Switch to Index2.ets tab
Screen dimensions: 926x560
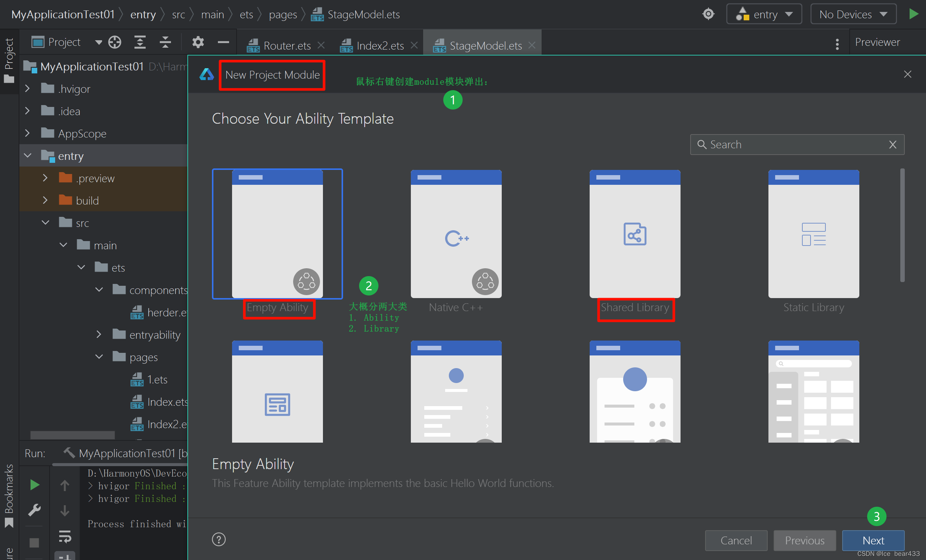coord(380,46)
